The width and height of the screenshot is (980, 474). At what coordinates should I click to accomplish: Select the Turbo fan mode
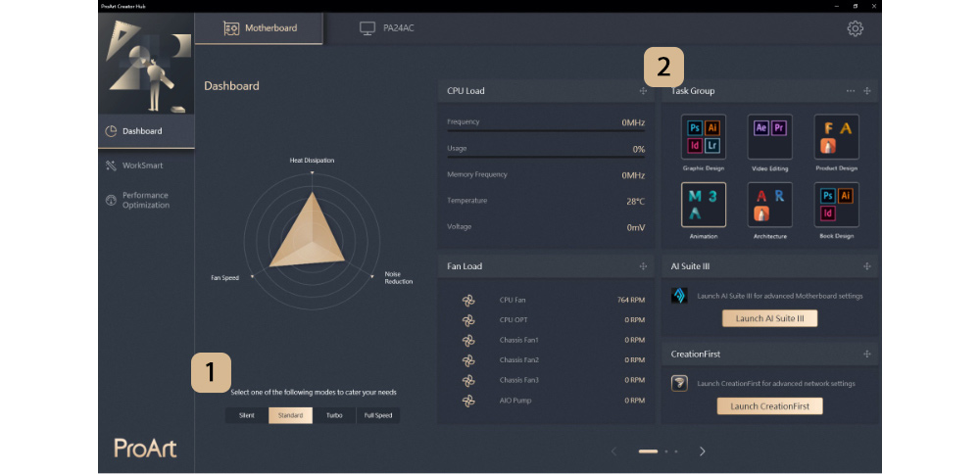tap(334, 416)
